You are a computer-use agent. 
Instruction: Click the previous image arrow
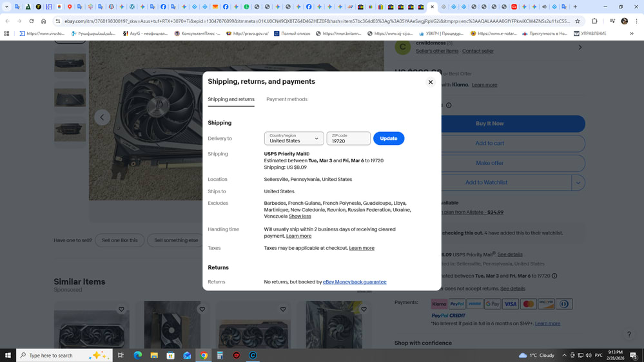pyautogui.click(x=102, y=117)
